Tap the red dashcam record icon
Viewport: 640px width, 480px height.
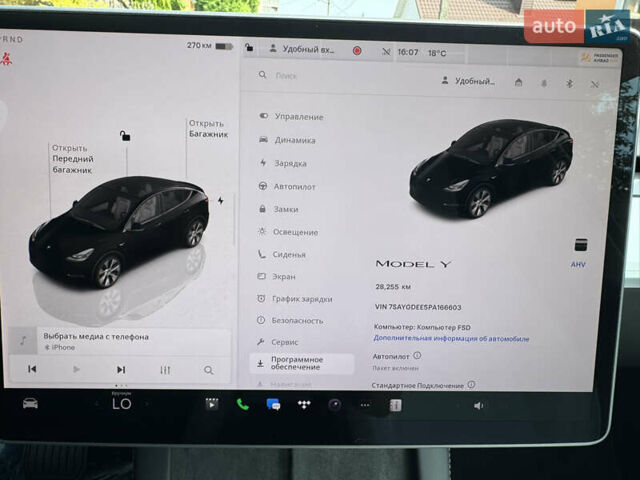pos(357,51)
